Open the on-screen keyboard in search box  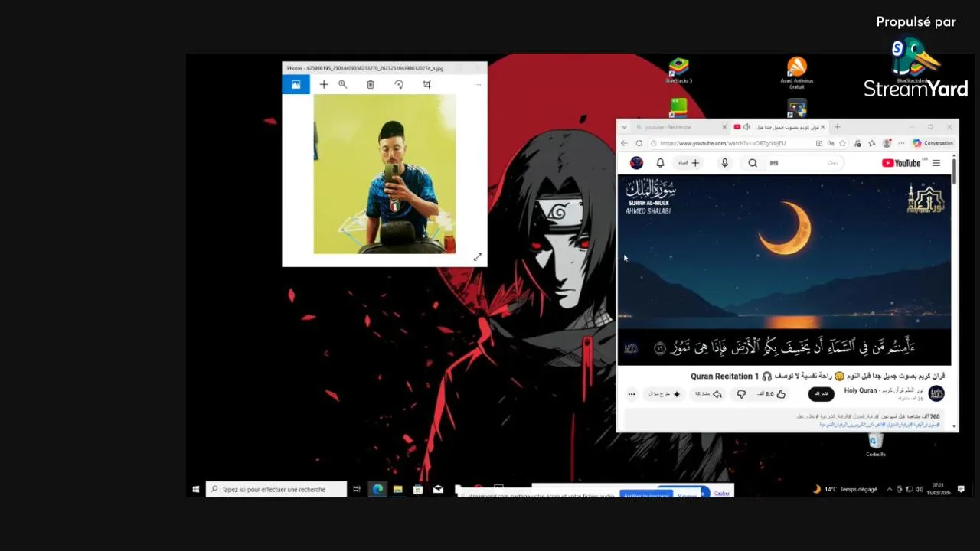773,163
